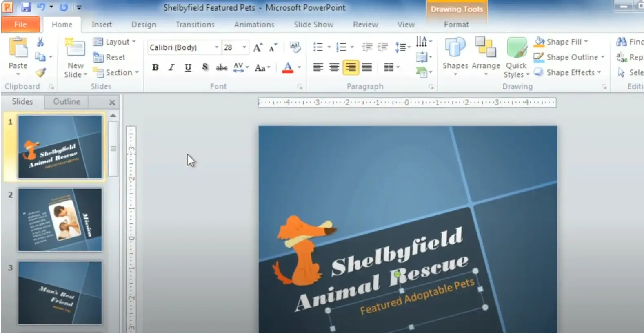644x333 pixels.
Task: Open the File menu button
Action: (20, 25)
